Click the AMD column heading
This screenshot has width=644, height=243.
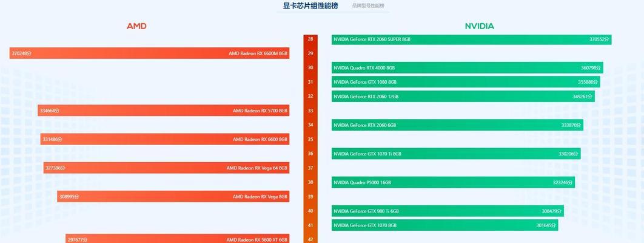coord(136,26)
